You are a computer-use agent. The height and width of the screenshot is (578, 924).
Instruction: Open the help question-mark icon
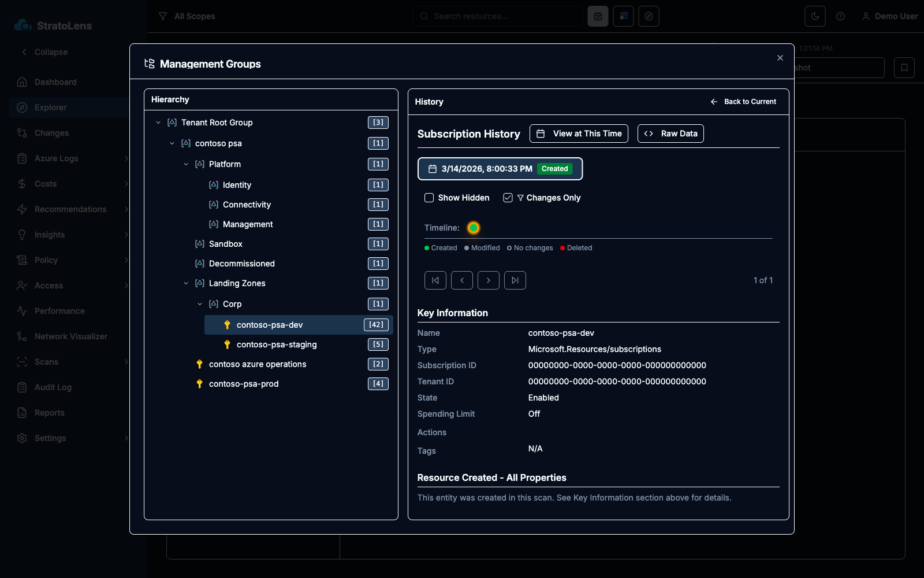pyautogui.click(x=841, y=16)
